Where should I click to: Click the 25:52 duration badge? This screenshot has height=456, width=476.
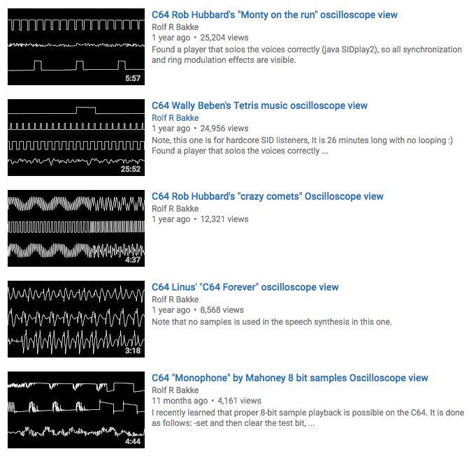point(131,169)
